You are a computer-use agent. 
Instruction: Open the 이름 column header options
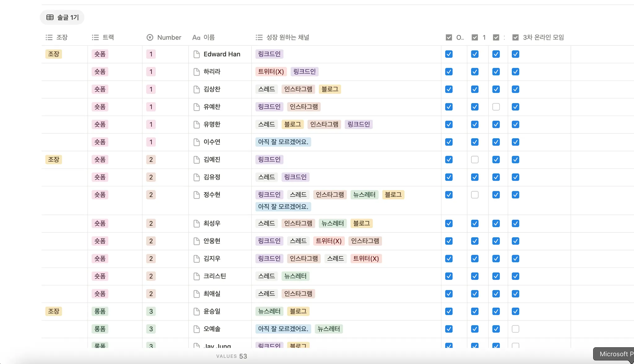(209, 37)
